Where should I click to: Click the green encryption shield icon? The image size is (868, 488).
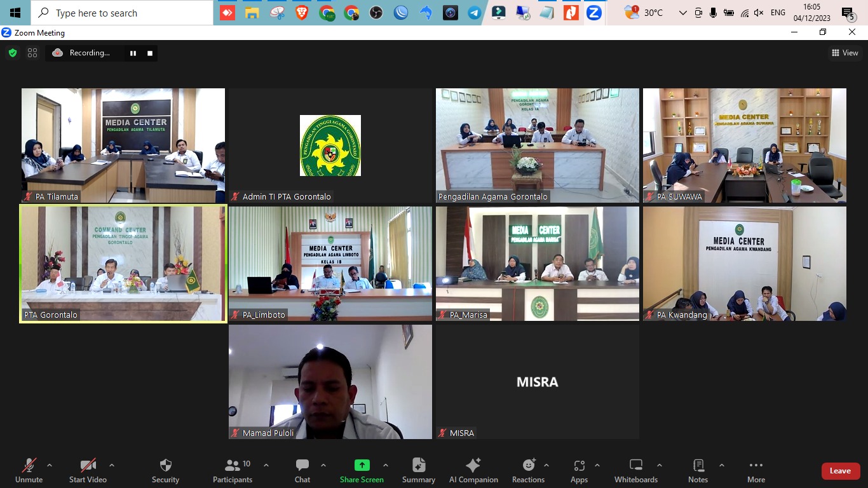(x=13, y=53)
